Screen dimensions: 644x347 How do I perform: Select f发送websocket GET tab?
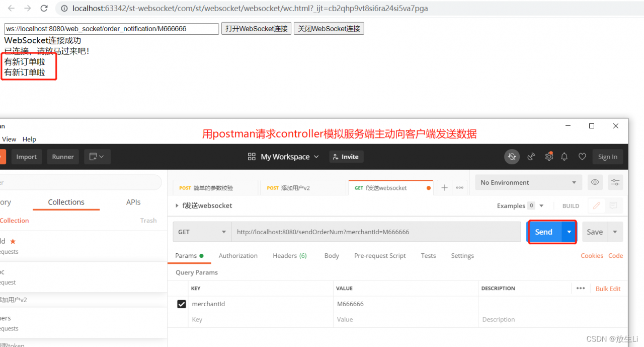pyautogui.click(x=390, y=188)
